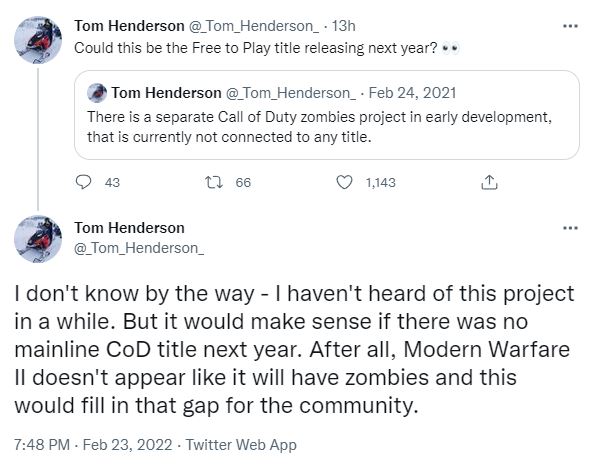595x468 pixels.
Task: Open Tom Henderson name link in top tweet
Action: (129, 26)
